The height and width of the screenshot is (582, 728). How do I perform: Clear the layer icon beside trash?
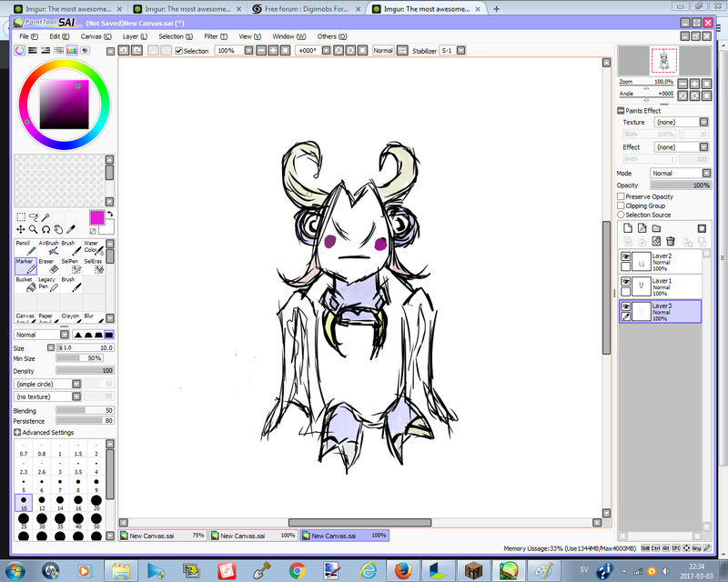coord(656,241)
